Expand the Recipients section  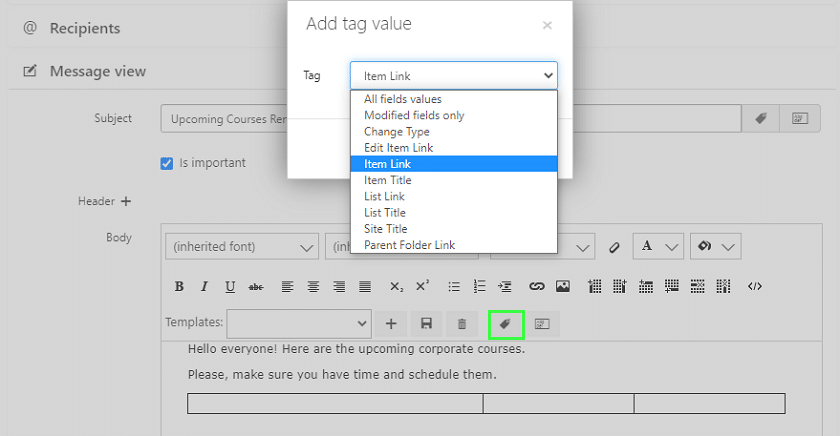tap(85, 28)
